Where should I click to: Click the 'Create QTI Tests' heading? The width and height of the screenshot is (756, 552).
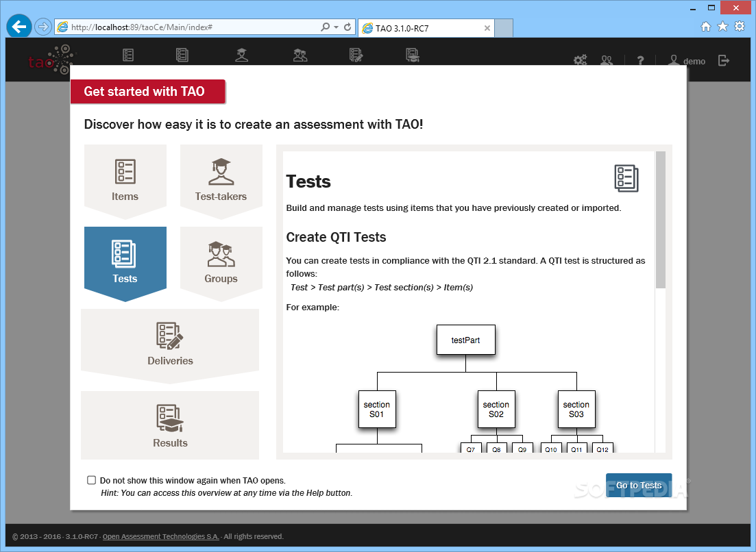click(x=336, y=237)
